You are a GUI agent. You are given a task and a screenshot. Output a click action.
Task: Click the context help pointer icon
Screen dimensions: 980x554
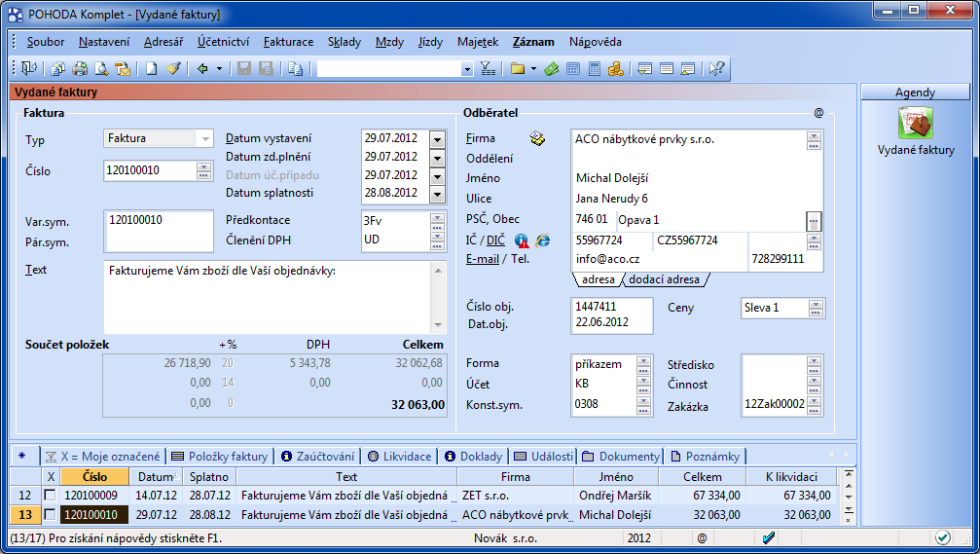(716, 68)
